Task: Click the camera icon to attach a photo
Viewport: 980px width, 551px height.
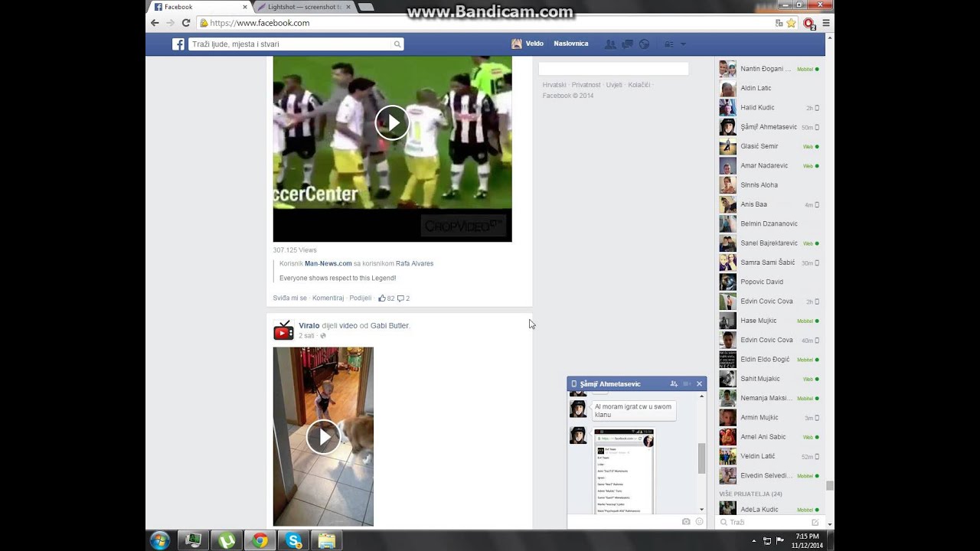Action: [686, 522]
